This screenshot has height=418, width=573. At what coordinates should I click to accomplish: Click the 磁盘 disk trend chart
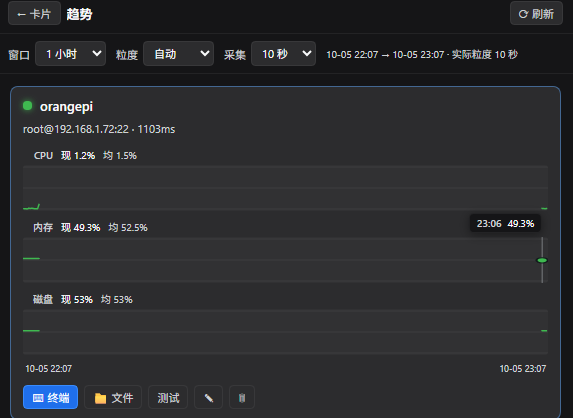click(285, 332)
